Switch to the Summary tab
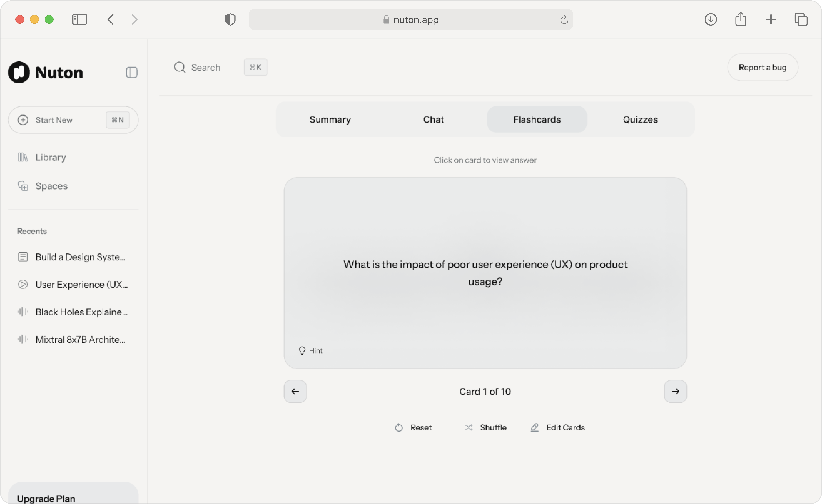The width and height of the screenshot is (822, 504). [330, 119]
